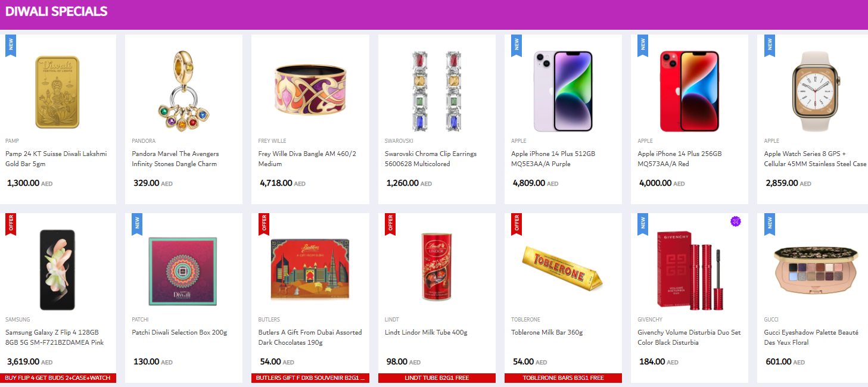Click OFFER ribbon on Butlers chocolates card
This screenshot has height=387, width=868.
coord(264,224)
